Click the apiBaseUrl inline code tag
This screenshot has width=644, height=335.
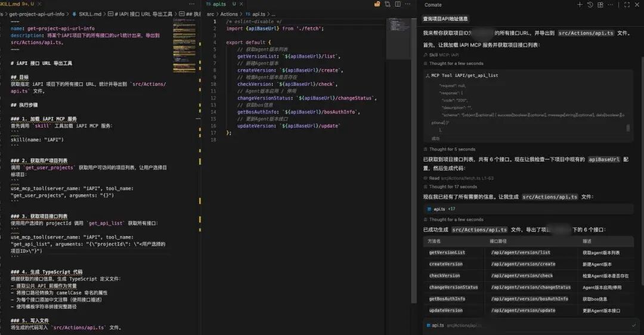coord(603,159)
